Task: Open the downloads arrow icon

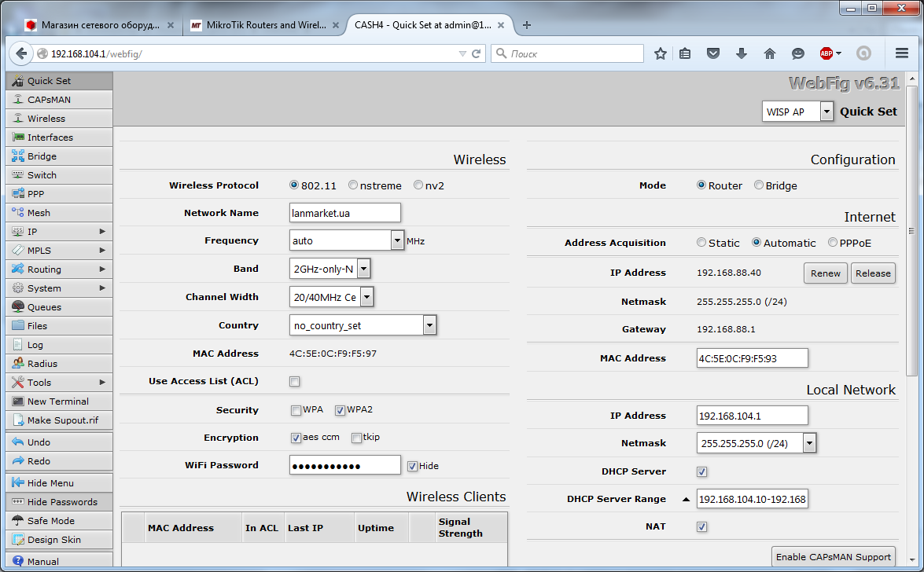Action: click(741, 53)
